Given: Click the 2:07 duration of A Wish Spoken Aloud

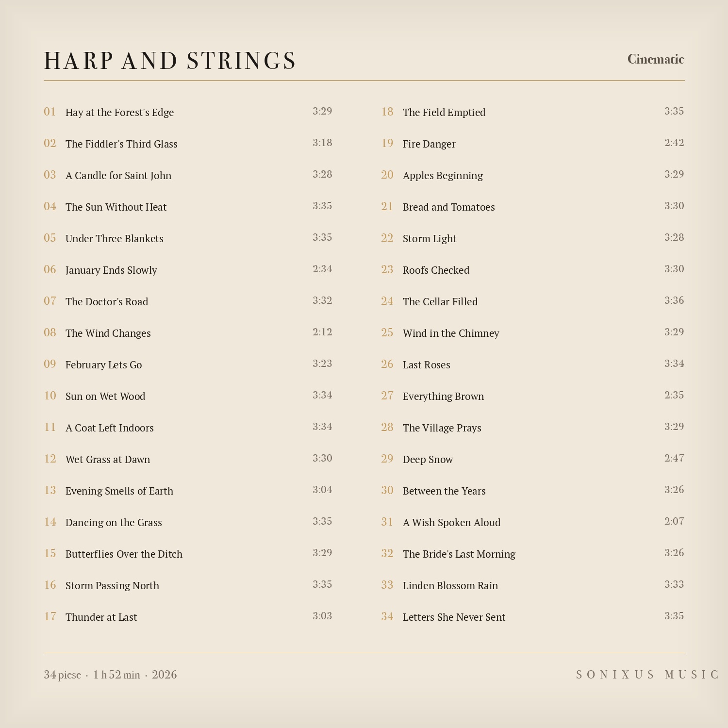Looking at the screenshot, I should [674, 521].
